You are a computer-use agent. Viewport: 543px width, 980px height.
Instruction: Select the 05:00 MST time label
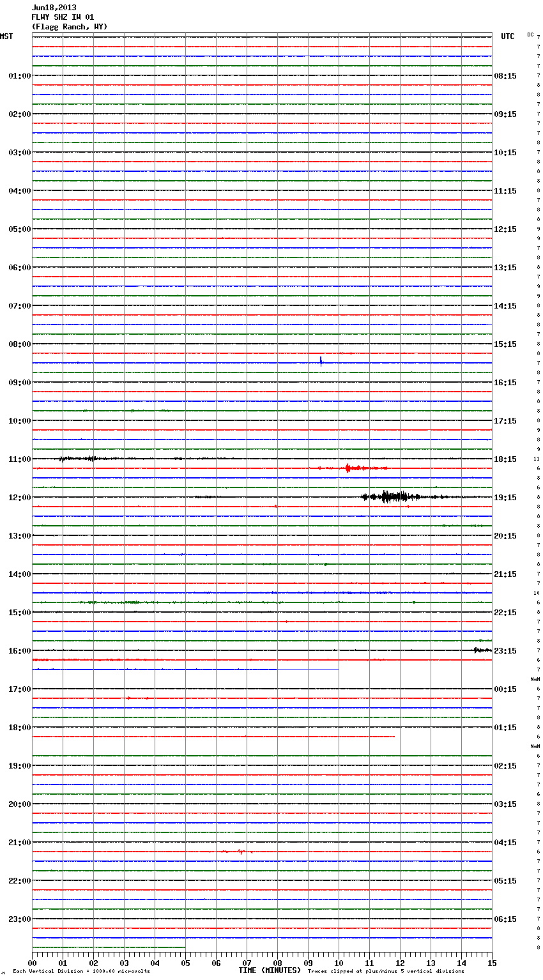click(19, 229)
